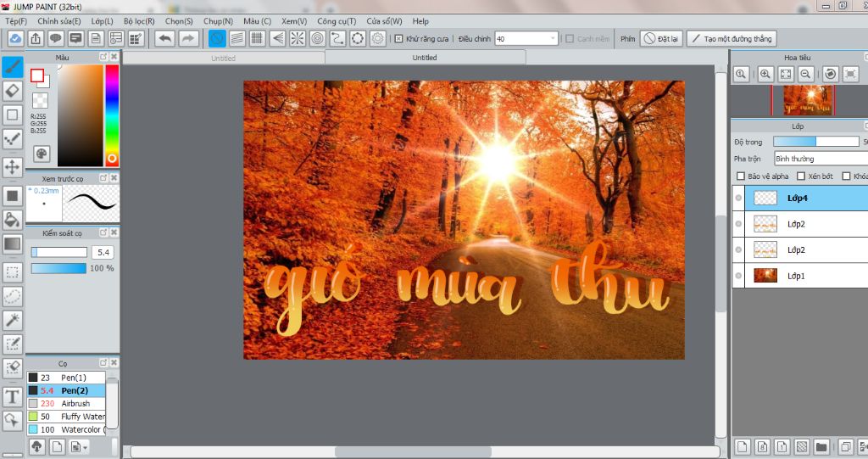Image resolution: width=868 pixels, height=459 pixels.
Task: Hide the Lớp1 layer visibility dot
Action: (x=738, y=276)
